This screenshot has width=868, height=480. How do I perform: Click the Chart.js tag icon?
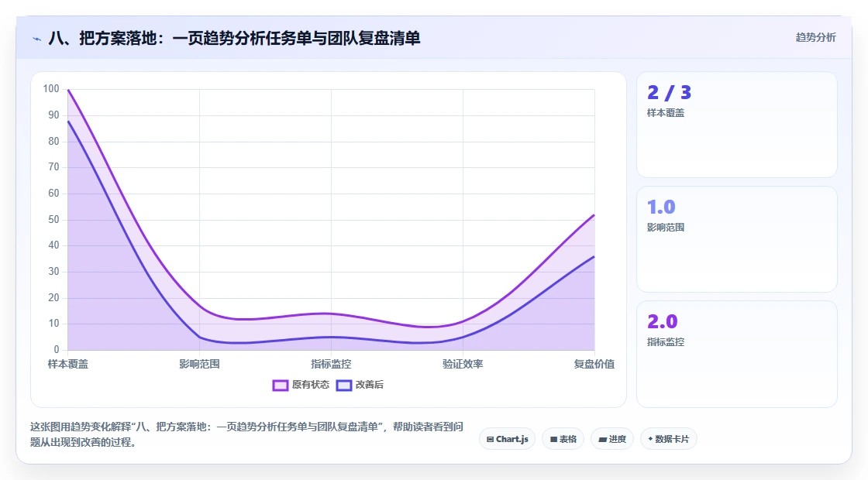point(490,440)
